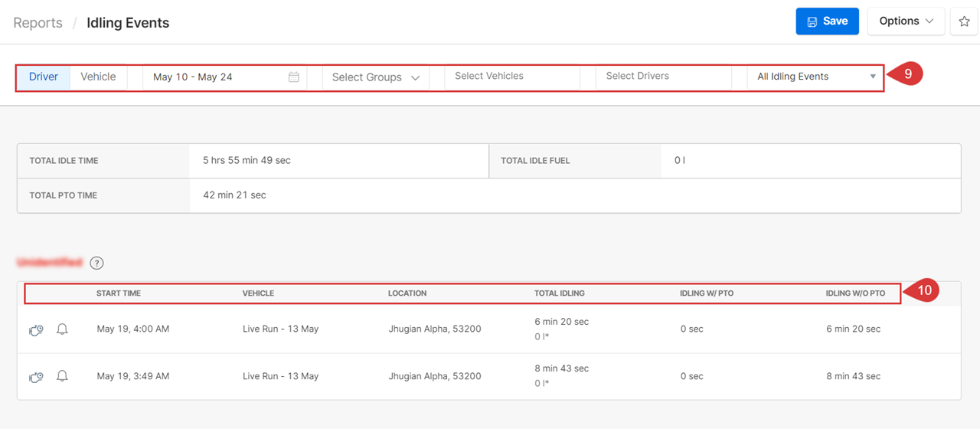Screen dimensions: 980x429
Task: Click the 8 min 43 sec total idling value
Action: [x=561, y=368]
